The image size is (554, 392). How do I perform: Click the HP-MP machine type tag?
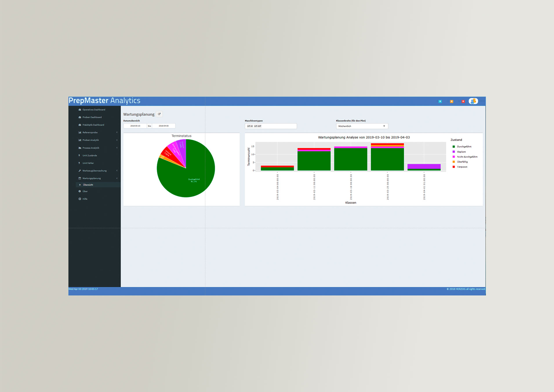click(x=258, y=126)
